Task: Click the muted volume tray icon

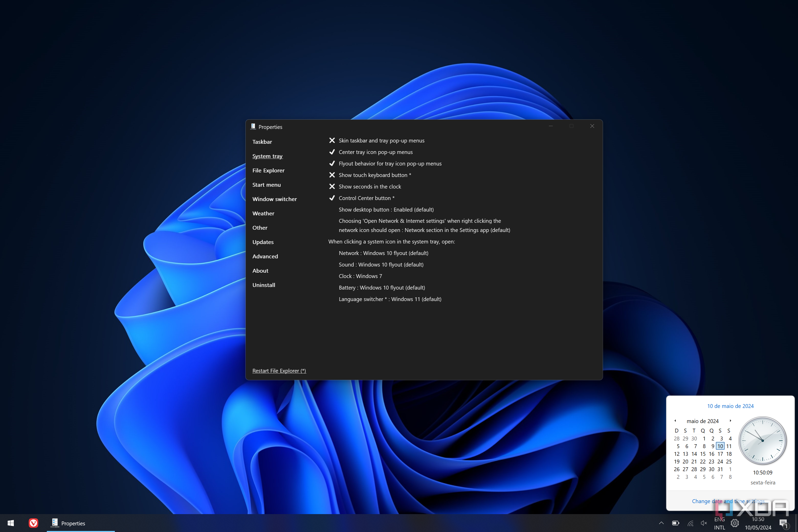Action: point(704,523)
